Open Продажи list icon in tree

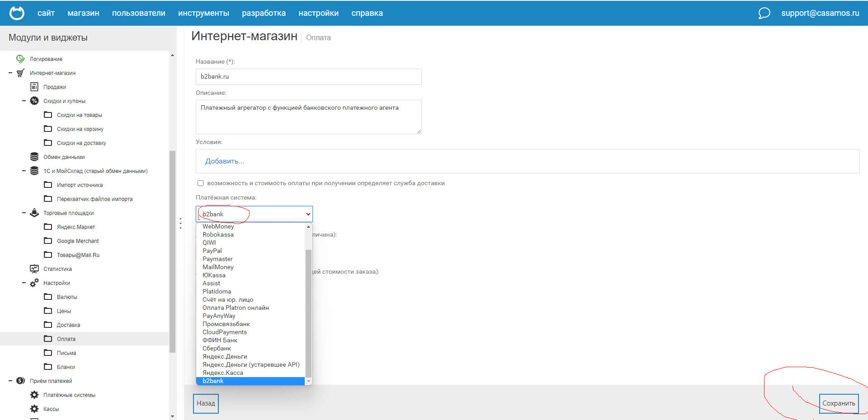(34, 87)
